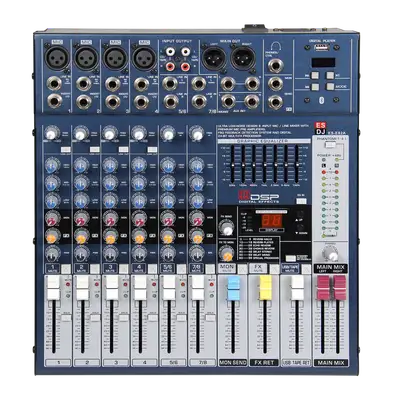This screenshot has width=400, height=400.
Task: Toggle the channel 1 SOLO button beside fader
Action: tap(66, 318)
